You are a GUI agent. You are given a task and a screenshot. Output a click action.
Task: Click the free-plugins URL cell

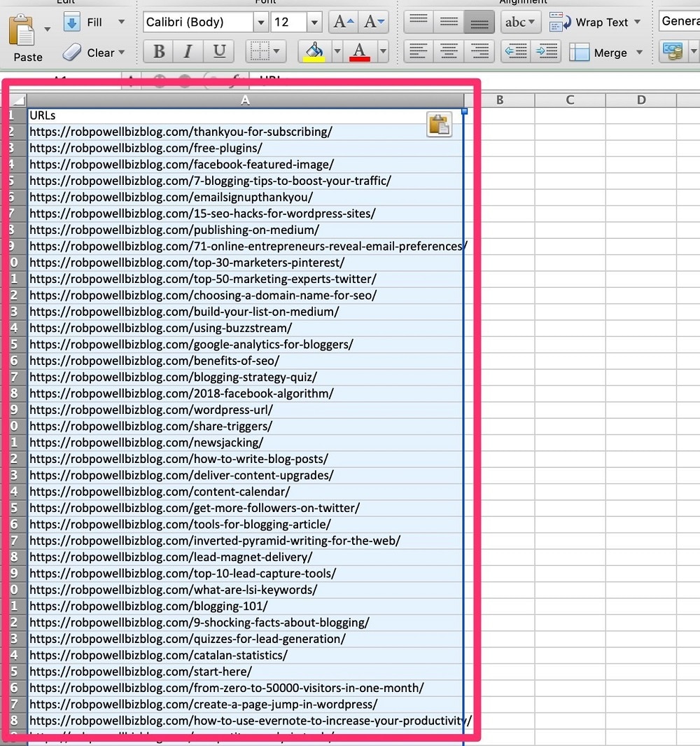click(246, 148)
